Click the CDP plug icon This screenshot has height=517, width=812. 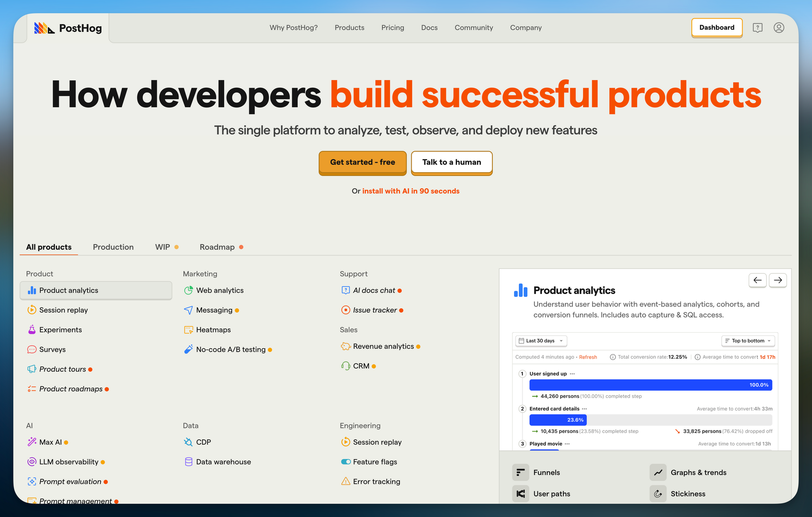(188, 442)
